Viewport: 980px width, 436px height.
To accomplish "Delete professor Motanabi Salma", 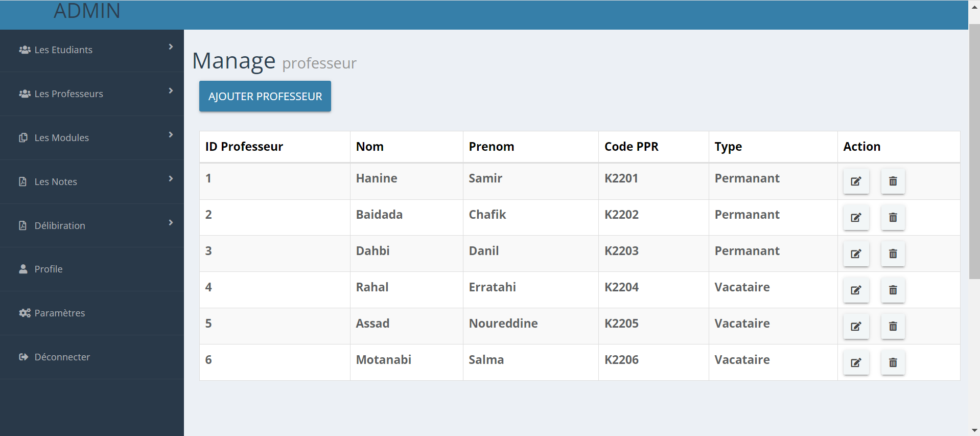I will 892,362.
